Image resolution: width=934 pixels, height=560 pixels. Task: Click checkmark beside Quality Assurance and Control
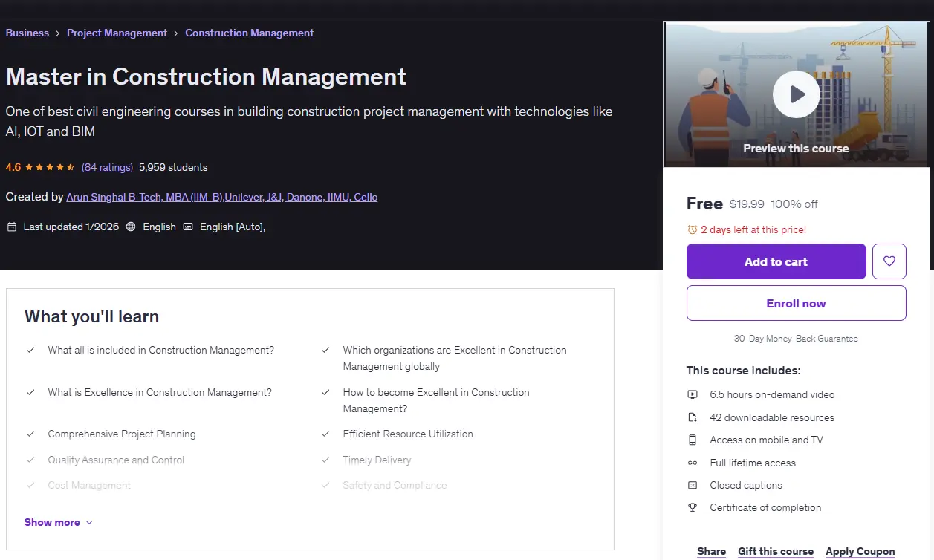point(30,460)
